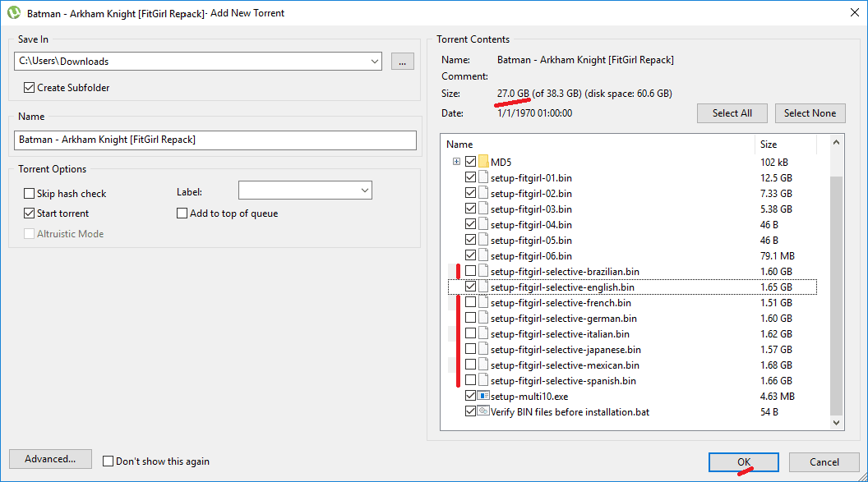
Task: Enable Add to top of queue
Action: tap(182, 213)
